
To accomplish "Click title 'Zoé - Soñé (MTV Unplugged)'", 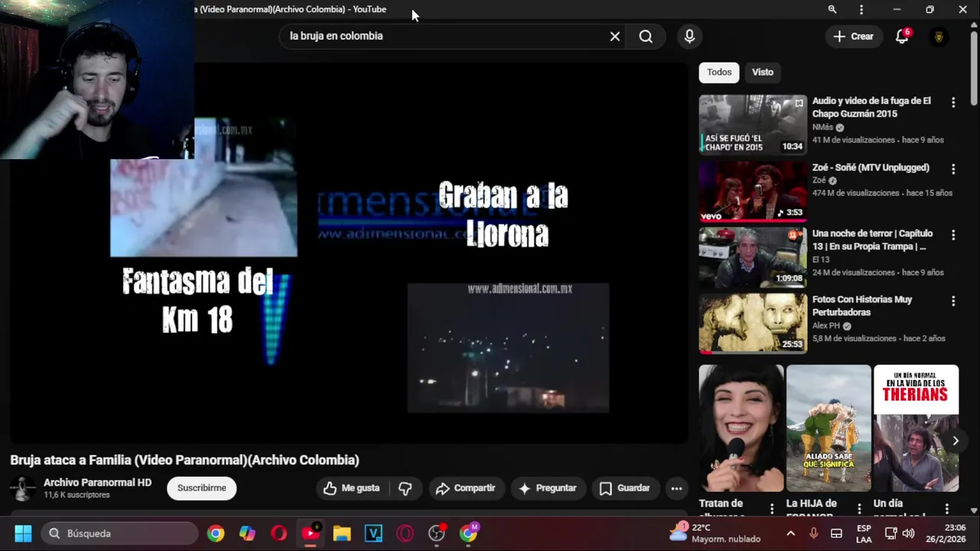I will 871,168.
